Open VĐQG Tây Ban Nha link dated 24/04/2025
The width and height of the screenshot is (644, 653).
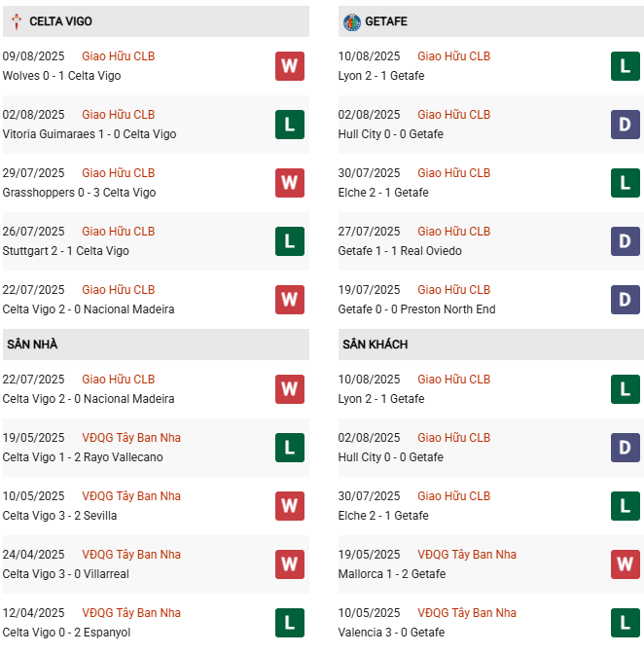131,555
